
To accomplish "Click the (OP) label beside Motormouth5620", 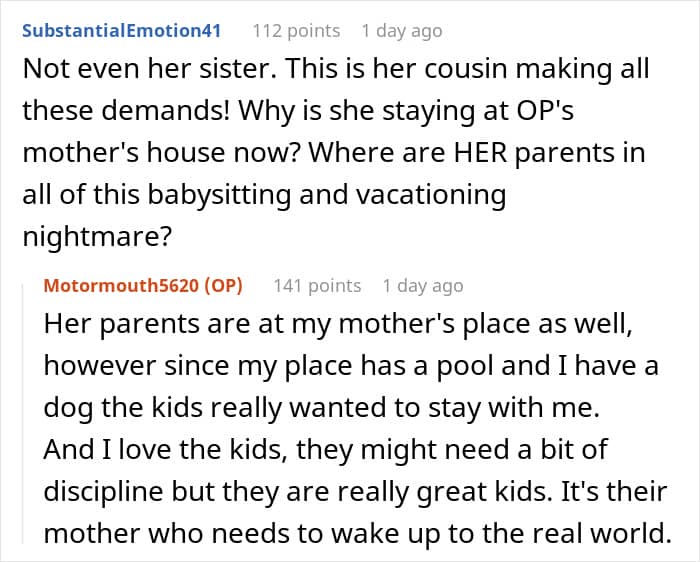I will click(x=225, y=285).
